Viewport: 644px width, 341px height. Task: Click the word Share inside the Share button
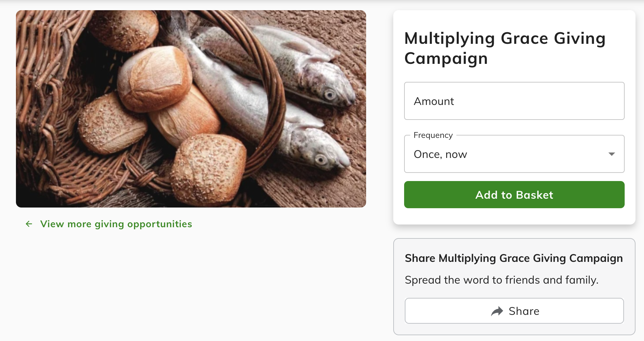coord(524,311)
